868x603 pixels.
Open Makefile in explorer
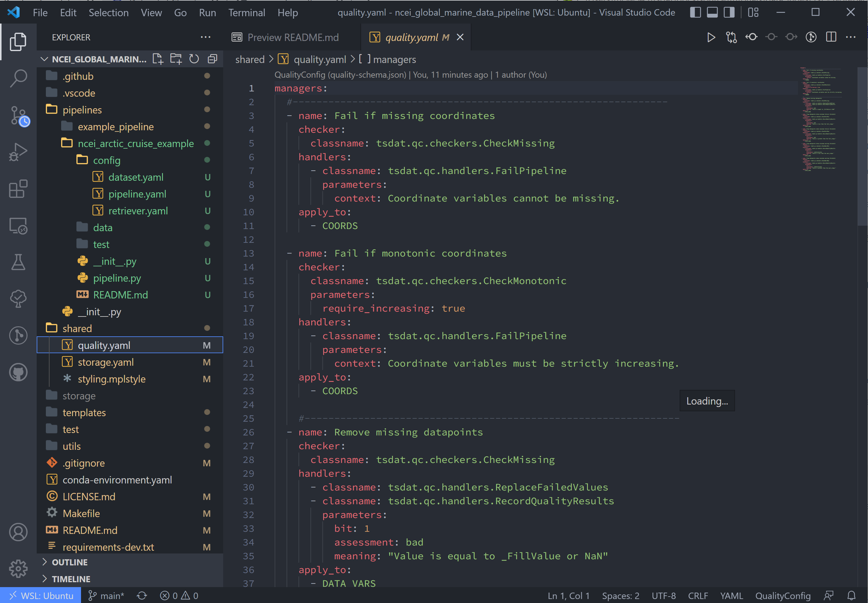pyautogui.click(x=130, y=513)
